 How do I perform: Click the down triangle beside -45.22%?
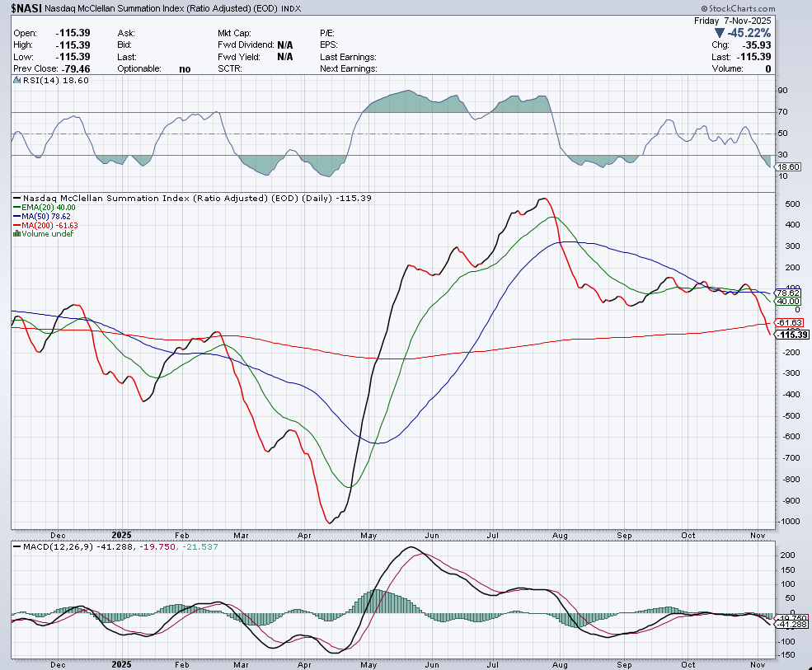720,33
